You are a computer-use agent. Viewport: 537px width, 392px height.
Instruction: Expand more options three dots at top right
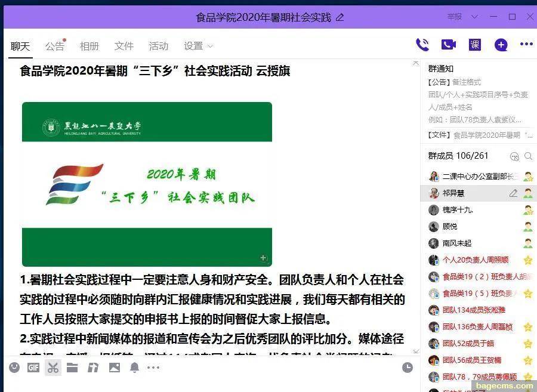pyautogui.click(x=526, y=44)
